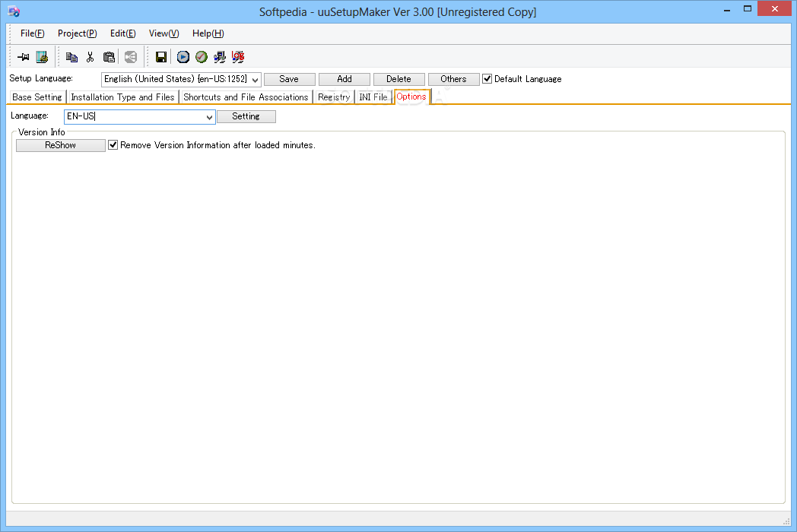Click the Others button
Viewport: 797px width, 532px height.
(453, 79)
